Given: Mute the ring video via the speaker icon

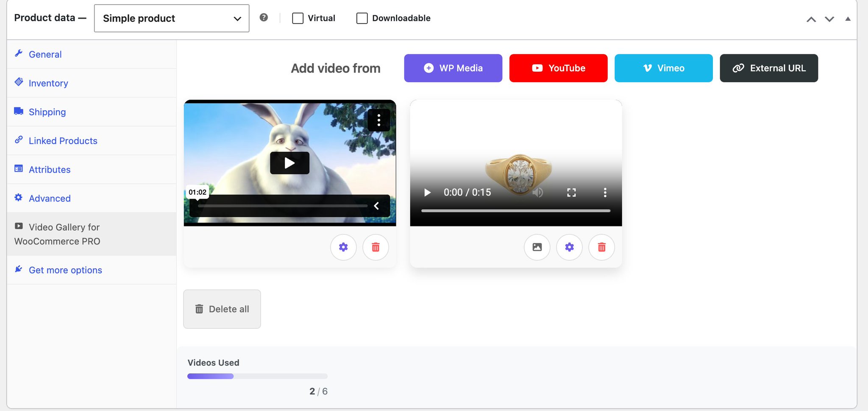Looking at the screenshot, I should pyautogui.click(x=537, y=193).
